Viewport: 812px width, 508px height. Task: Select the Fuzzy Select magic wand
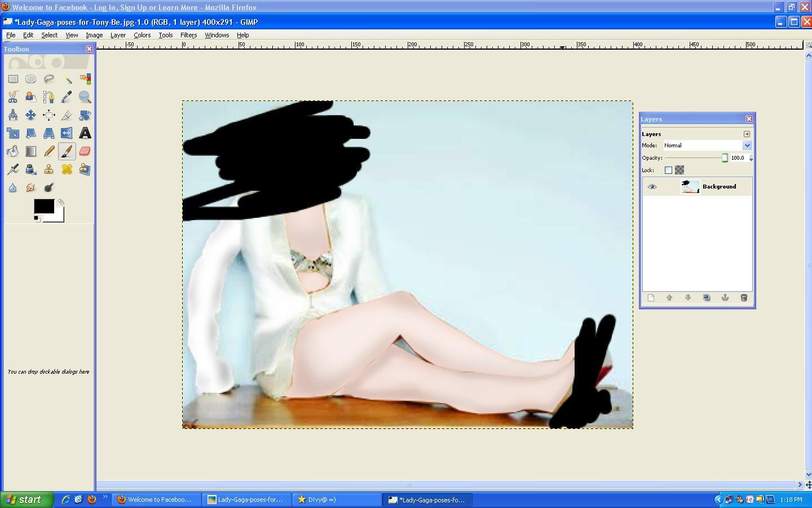(x=67, y=79)
